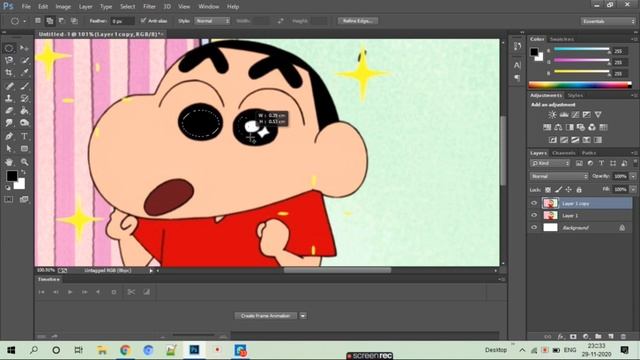640x360 pixels.
Task: Open Create Frame Animation dropdown arrow
Action: [303, 316]
